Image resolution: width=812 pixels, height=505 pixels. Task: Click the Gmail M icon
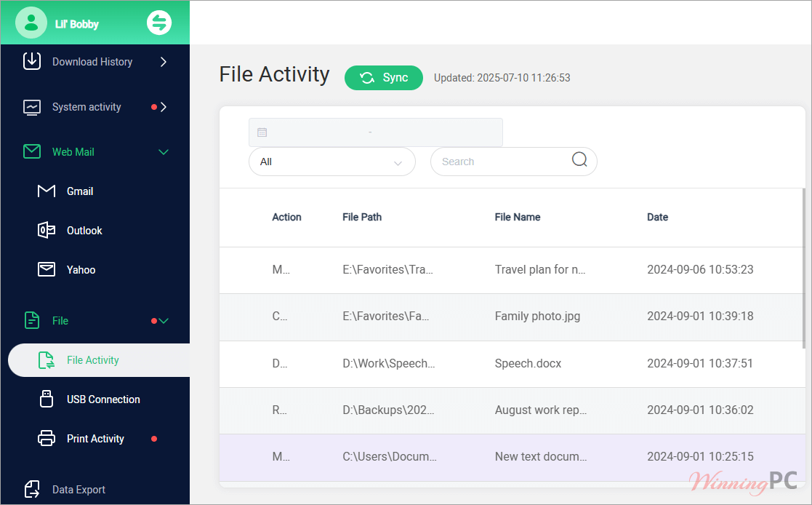coord(47,191)
